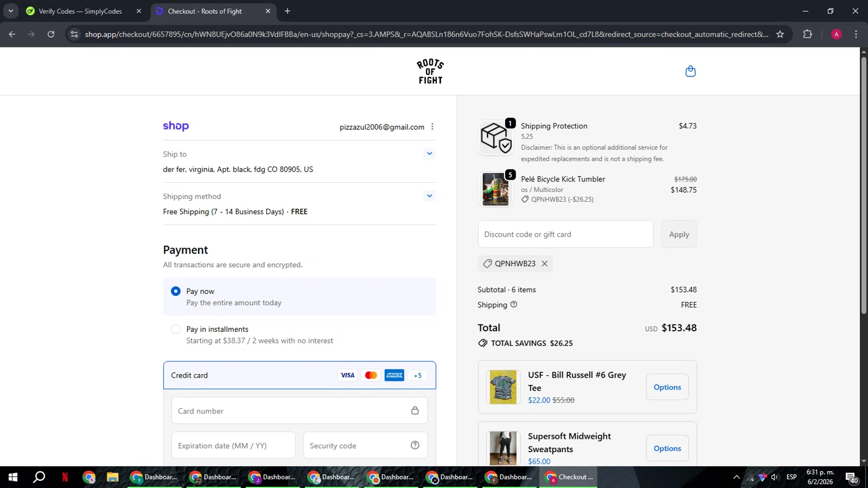Viewport: 868px width, 488px height.
Task: Launch Netflix from the taskbar
Action: pos(65,477)
